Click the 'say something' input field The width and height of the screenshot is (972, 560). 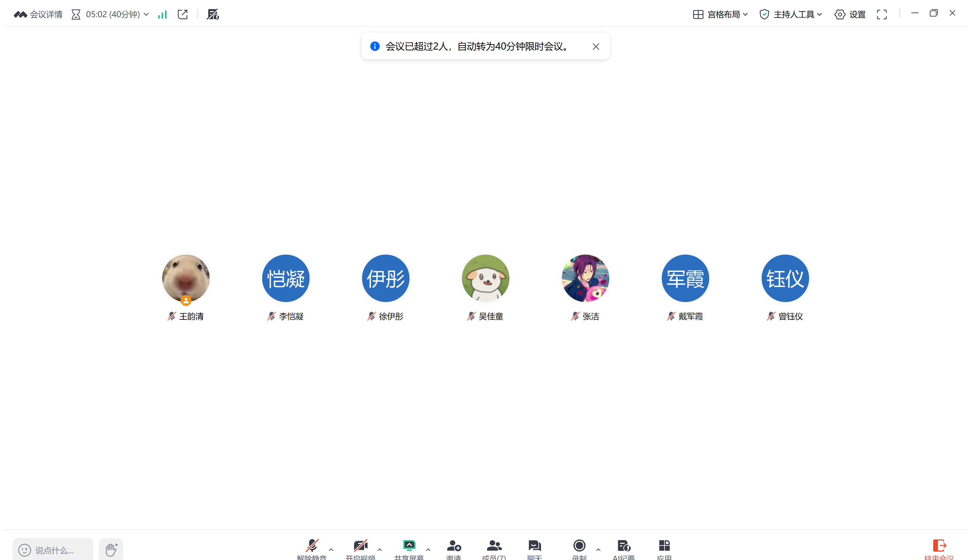click(x=54, y=550)
